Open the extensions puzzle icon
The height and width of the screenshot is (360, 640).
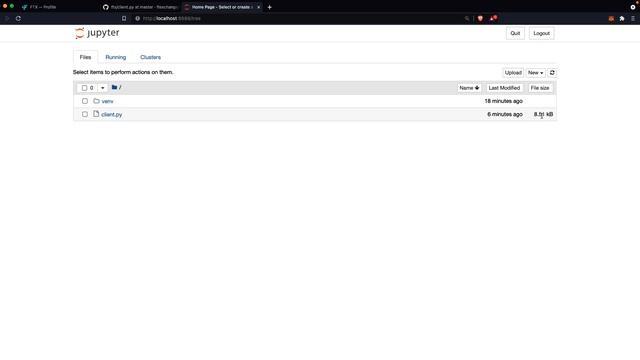coord(622,18)
